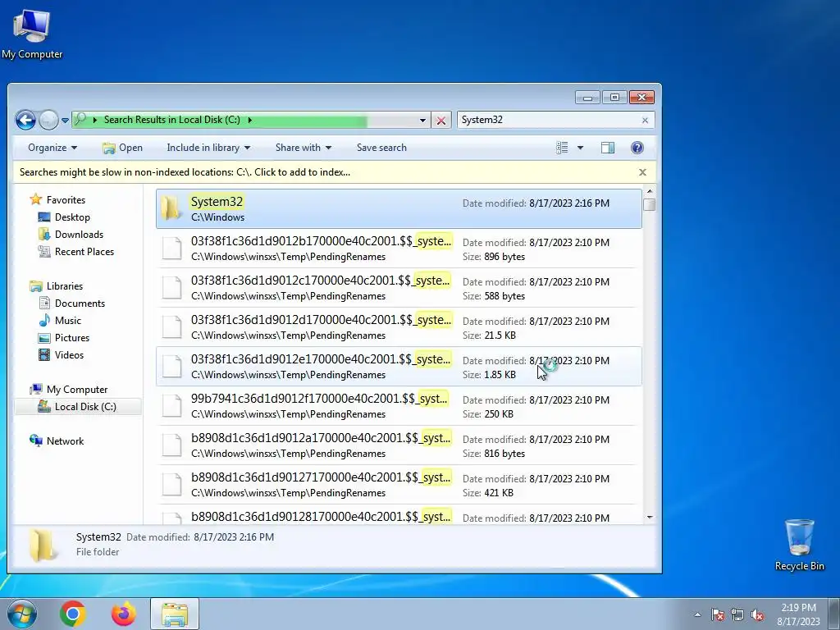Expand the address bar history dropdown
The image size is (840, 630).
click(x=422, y=120)
